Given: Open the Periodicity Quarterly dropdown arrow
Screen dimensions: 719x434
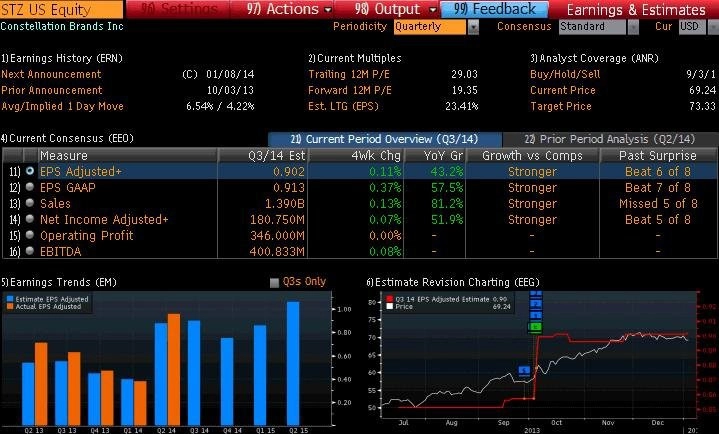Looking at the screenshot, I should (473, 27).
